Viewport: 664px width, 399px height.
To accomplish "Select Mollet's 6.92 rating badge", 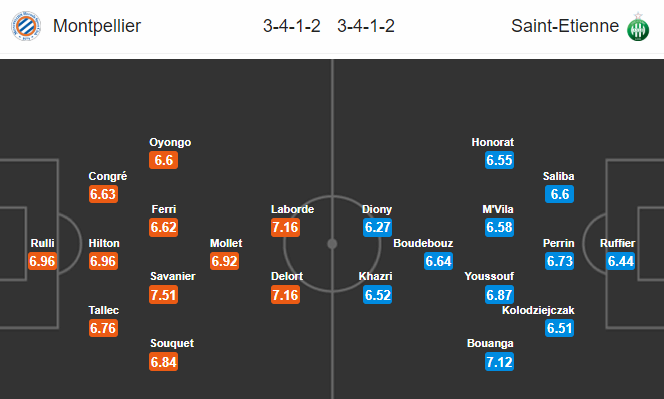I will coord(224,261).
